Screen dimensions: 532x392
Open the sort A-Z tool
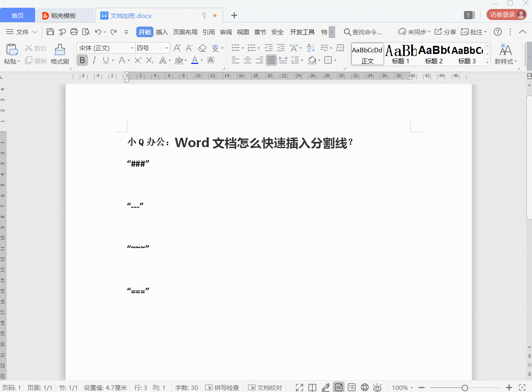[311, 48]
